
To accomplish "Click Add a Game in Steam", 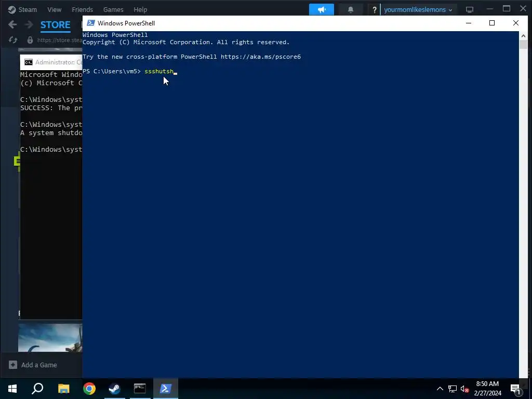I will click(x=39, y=365).
